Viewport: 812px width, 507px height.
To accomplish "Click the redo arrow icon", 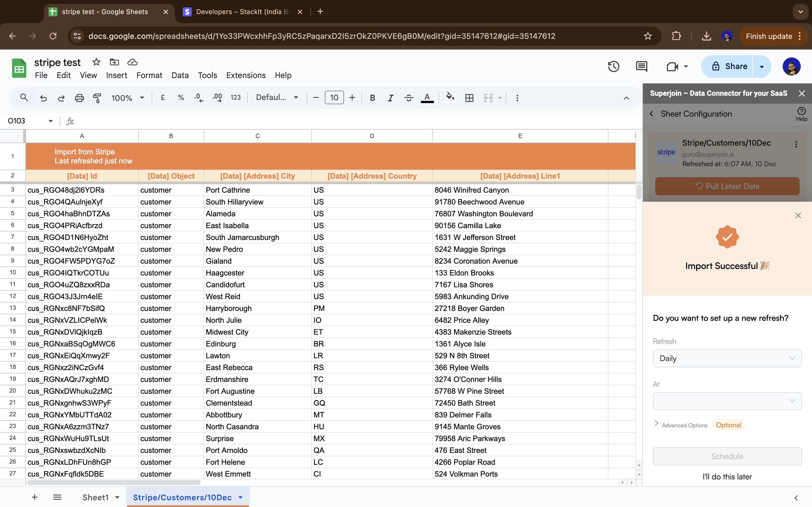I will 61,98.
